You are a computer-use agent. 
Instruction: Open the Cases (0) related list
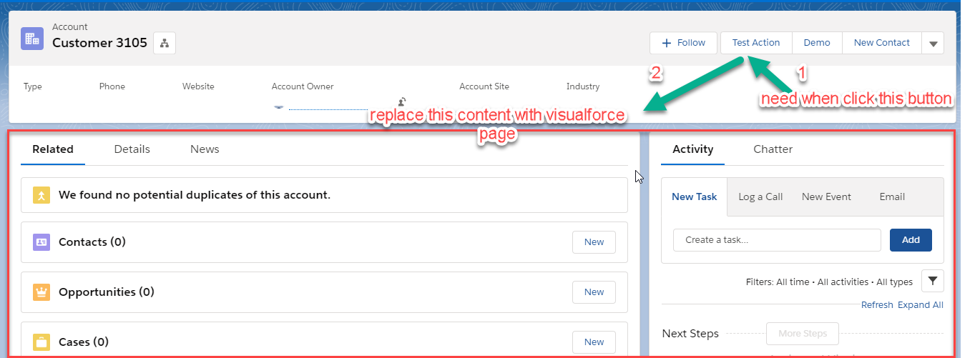coord(84,342)
